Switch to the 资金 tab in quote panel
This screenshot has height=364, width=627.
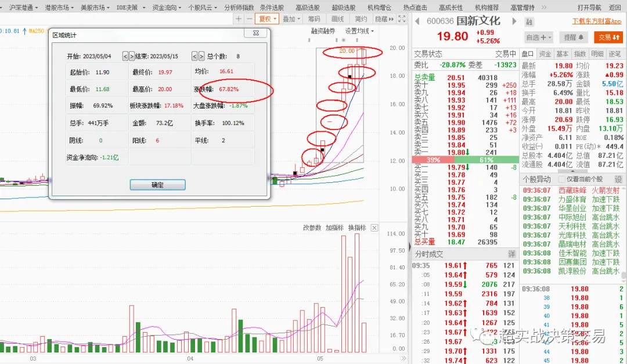545,52
